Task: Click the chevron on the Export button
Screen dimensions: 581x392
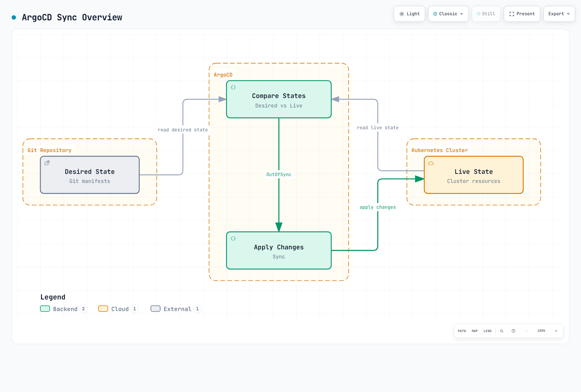Action: 568,14
